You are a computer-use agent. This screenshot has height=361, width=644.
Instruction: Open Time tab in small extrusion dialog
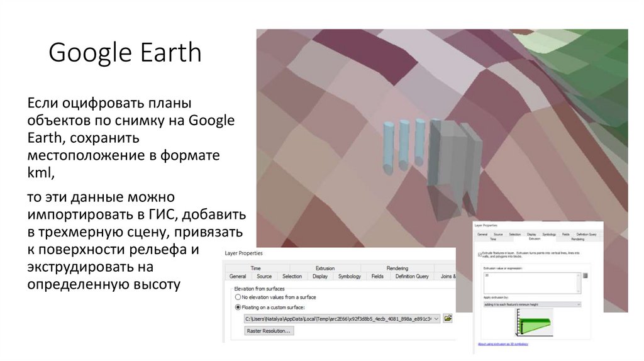493,239
